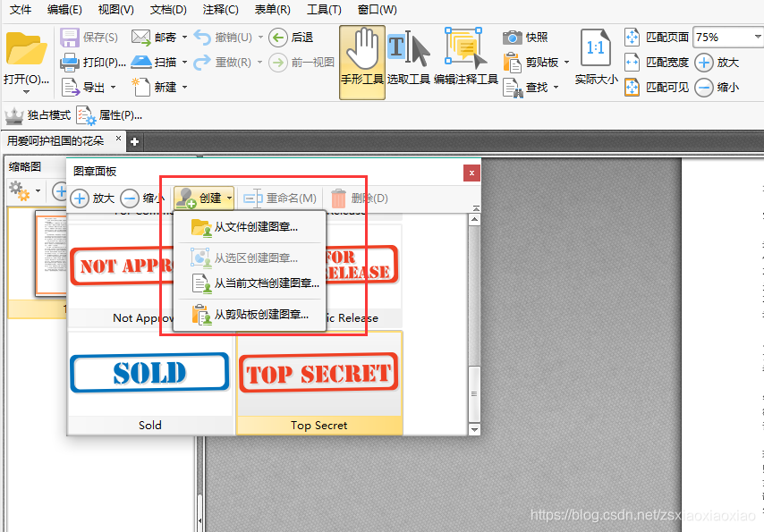Open the Window (窗口(W)) menu

[x=378, y=9]
